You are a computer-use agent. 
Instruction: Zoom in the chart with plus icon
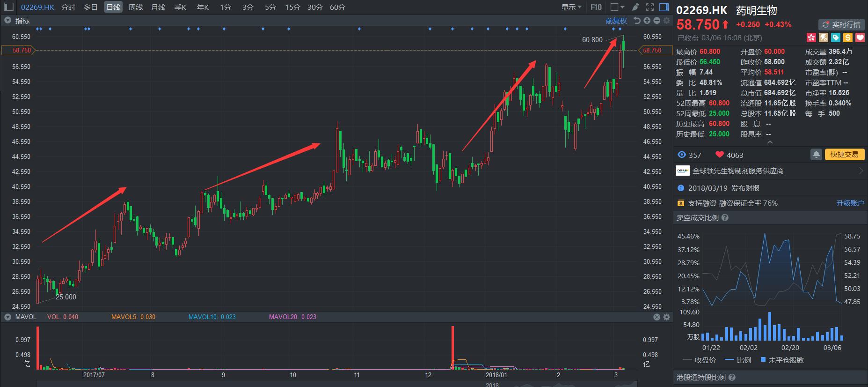pyautogui.click(x=647, y=21)
